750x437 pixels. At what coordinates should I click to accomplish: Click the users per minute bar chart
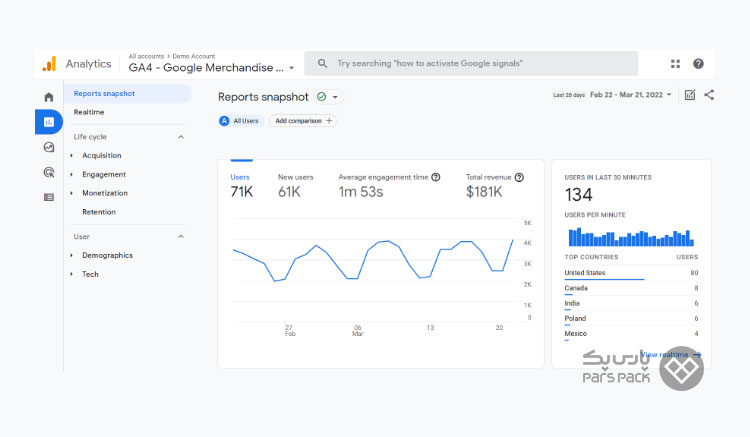pos(631,237)
